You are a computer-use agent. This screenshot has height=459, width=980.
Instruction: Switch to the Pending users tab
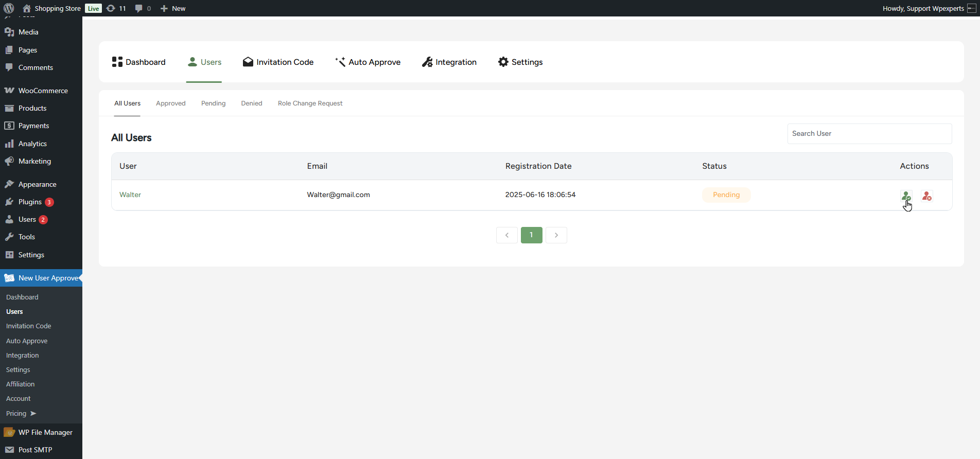pyautogui.click(x=213, y=103)
